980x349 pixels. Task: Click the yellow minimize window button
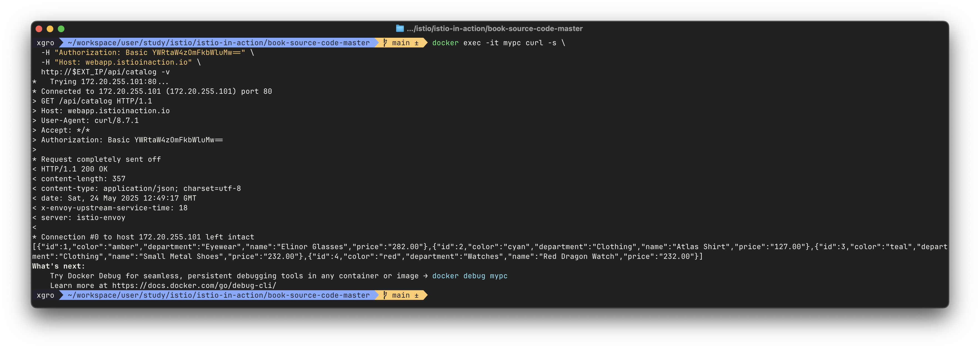tap(50, 29)
